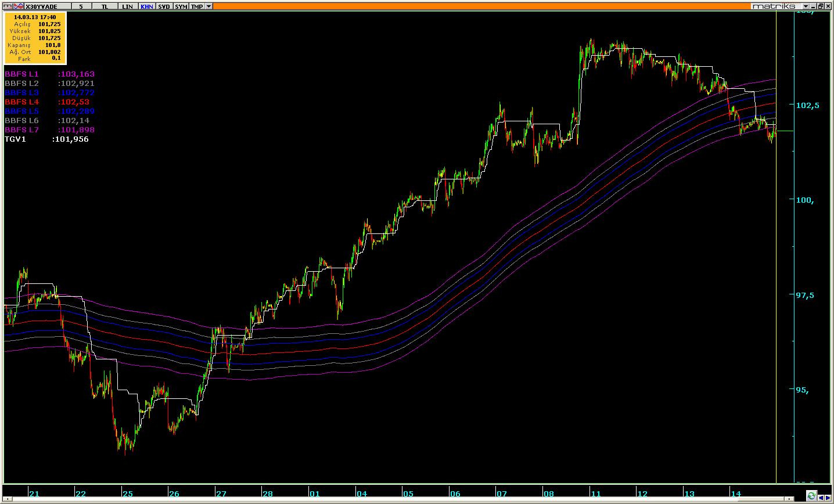Click the Açılış value 101,725
Viewport: 834px width, 504px height.
click(49, 24)
